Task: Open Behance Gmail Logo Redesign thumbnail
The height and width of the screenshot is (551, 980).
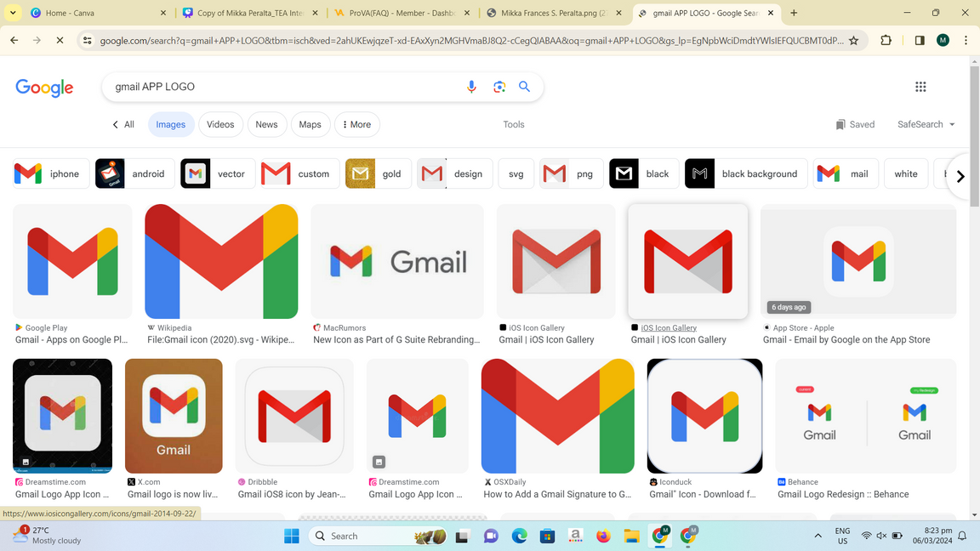Action: 866,416
